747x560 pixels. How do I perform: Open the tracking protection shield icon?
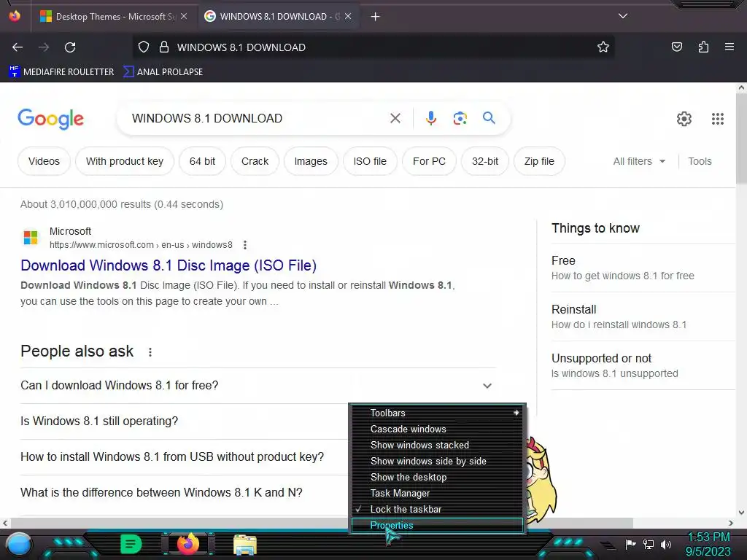pyautogui.click(x=144, y=47)
